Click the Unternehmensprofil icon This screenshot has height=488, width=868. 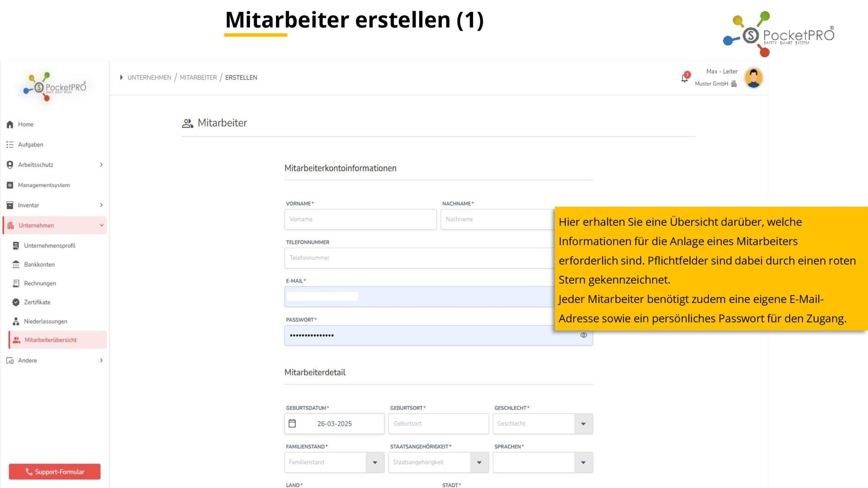[x=16, y=246]
